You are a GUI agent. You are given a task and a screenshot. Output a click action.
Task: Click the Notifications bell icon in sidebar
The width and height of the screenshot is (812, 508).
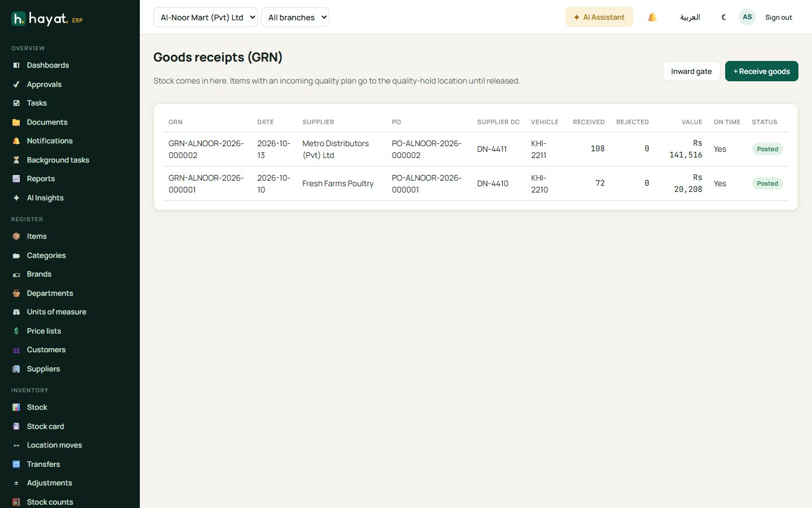click(x=16, y=141)
